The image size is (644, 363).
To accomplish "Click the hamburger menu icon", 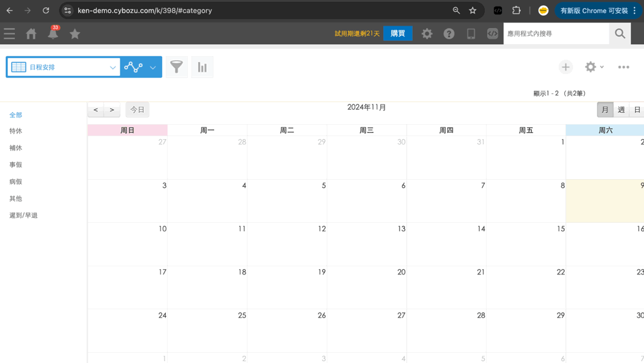I will (x=10, y=34).
